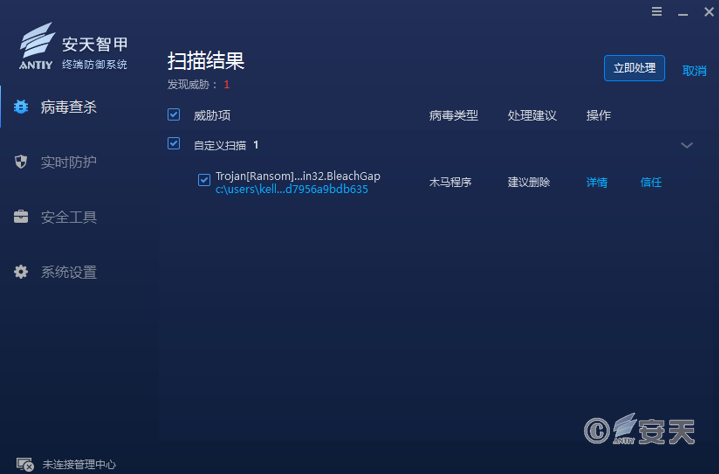The width and height of the screenshot is (719, 474).
Task: Toggle the select-all 威胁项 checkbox
Action: (x=174, y=115)
